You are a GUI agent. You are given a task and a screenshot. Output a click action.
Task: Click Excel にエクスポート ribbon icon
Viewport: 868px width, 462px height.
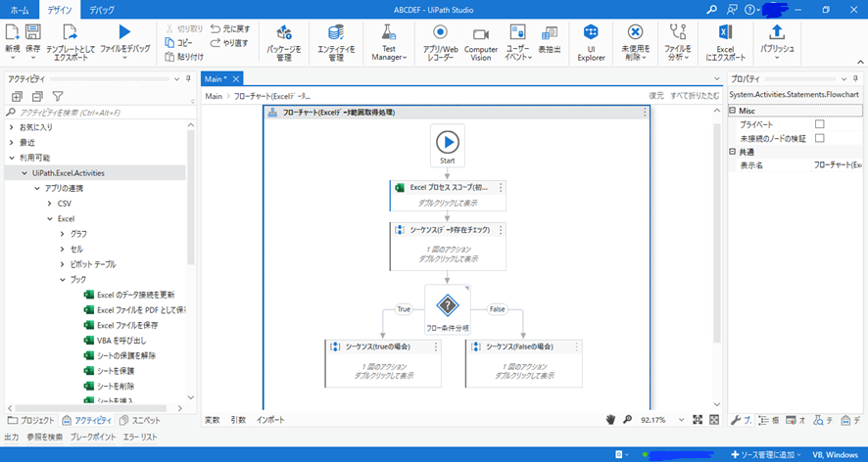[x=725, y=35]
